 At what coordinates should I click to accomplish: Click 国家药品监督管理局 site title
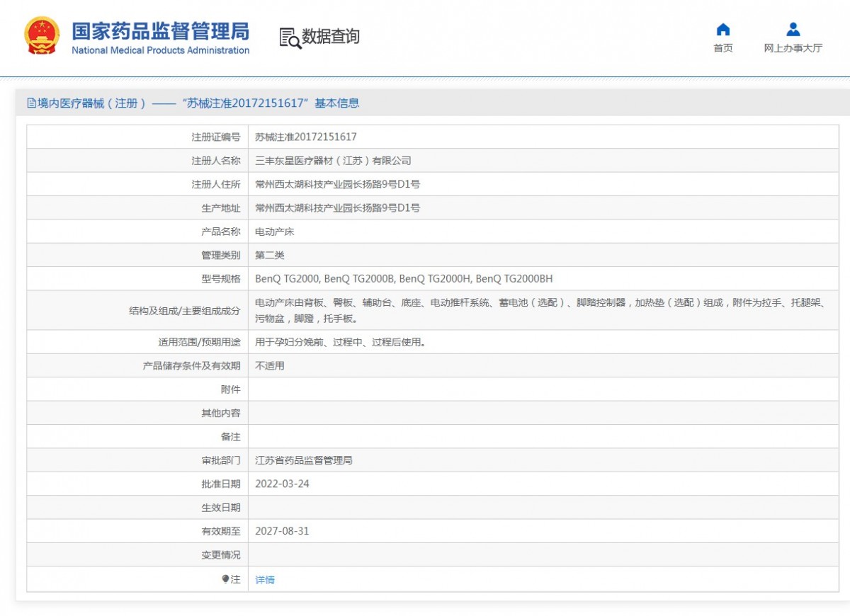pyautogui.click(x=161, y=31)
